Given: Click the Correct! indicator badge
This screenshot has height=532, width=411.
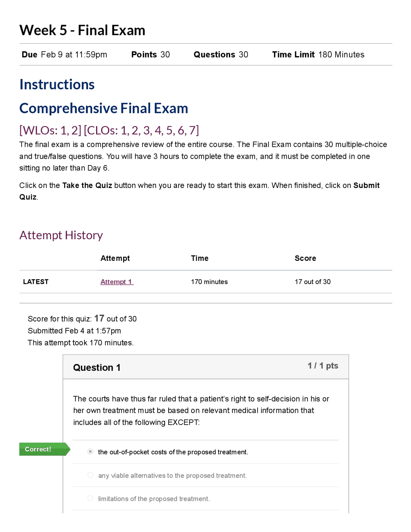Looking at the screenshot, I should tap(38, 449).
